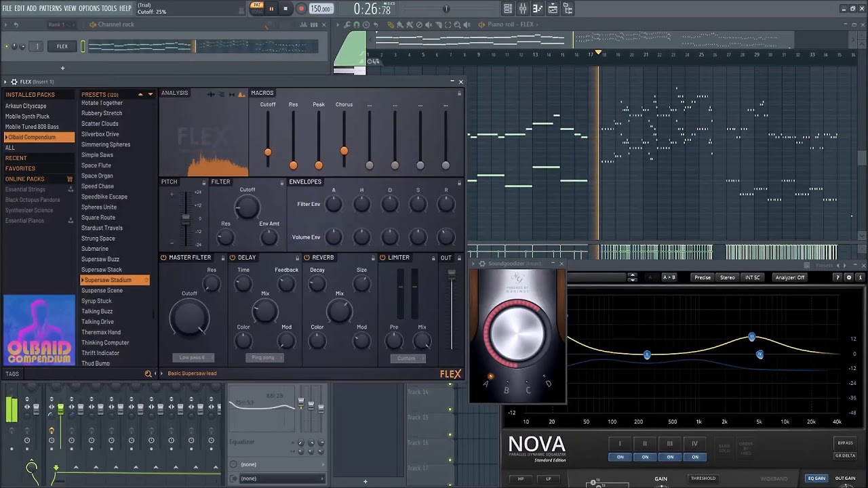Viewport: 868px width, 488px height.
Task: Click the Cutoff macro slider handle
Action: (x=268, y=152)
